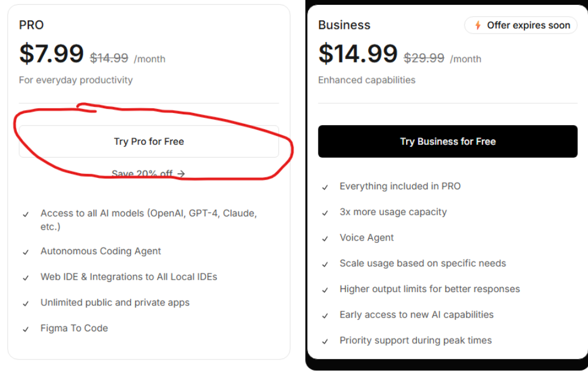Image resolution: width=588 pixels, height=380 pixels.
Task: Click the Unlimited public and private apps item
Action: (x=115, y=302)
